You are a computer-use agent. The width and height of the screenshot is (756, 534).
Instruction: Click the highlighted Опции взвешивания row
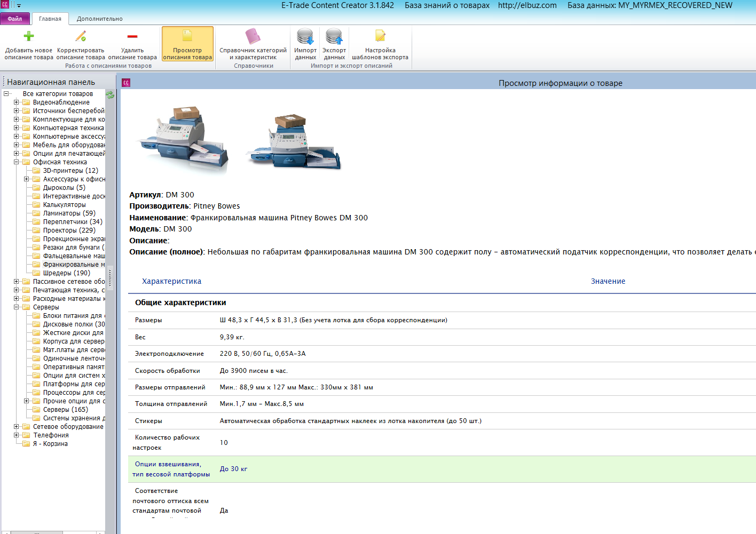[442, 469]
